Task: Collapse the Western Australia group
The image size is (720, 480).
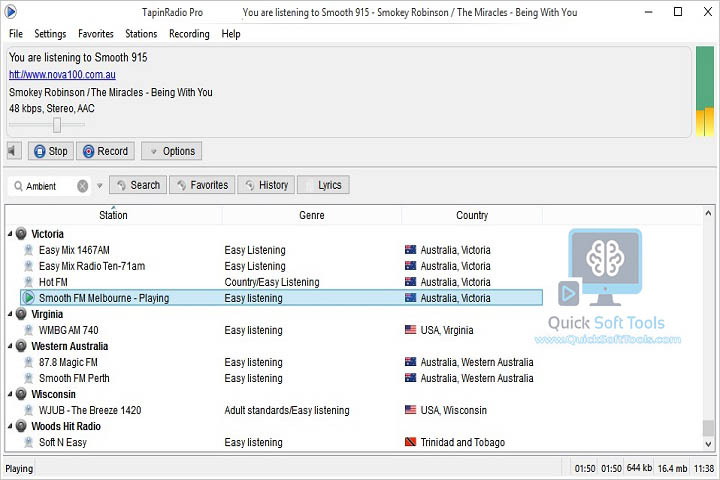Action: pyautogui.click(x=10, y=346)
